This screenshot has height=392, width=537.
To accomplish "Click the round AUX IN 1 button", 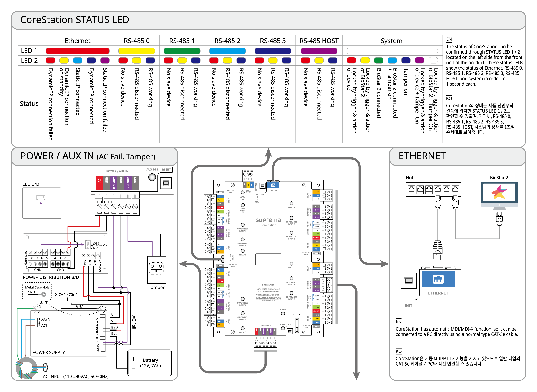I will (x=152, y=177).
